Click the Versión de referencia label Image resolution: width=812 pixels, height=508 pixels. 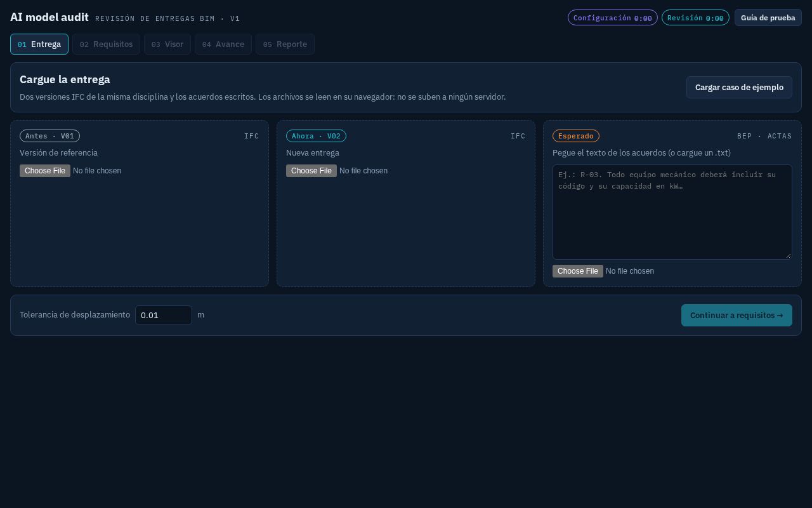pyautogui.click(x=58, y=153)
